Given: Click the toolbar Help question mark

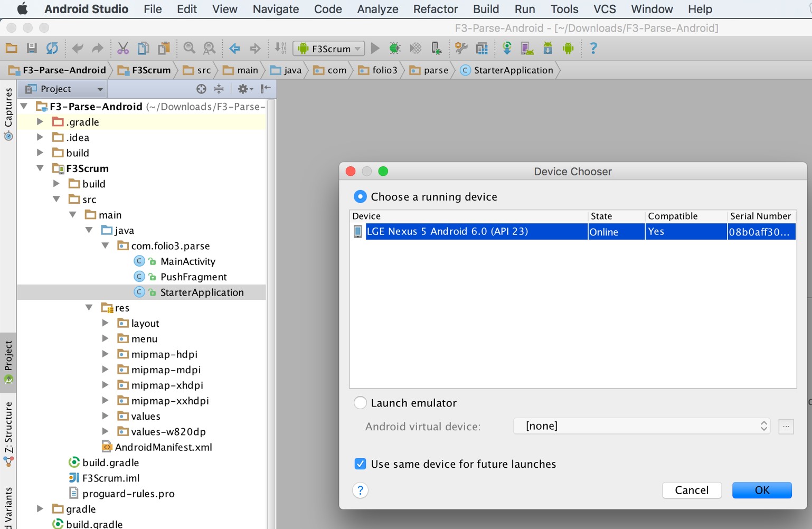Looking at the screenshot, I should click(593, 49).
